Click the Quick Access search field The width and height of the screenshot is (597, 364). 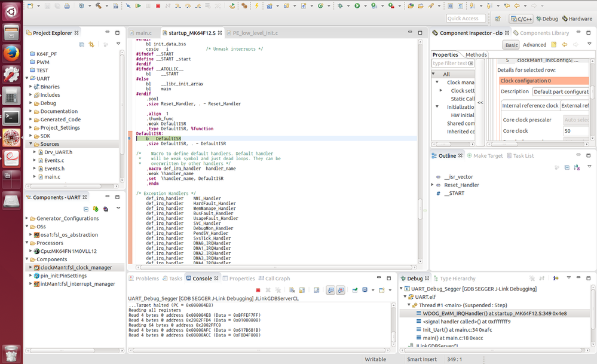point(466,19)
